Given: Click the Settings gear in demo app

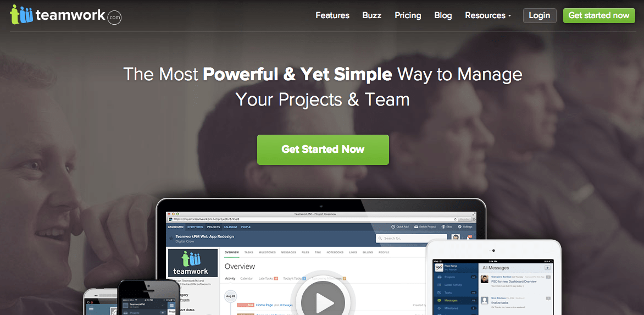Looking at the screenshot, I should click(x=459, y=226).
